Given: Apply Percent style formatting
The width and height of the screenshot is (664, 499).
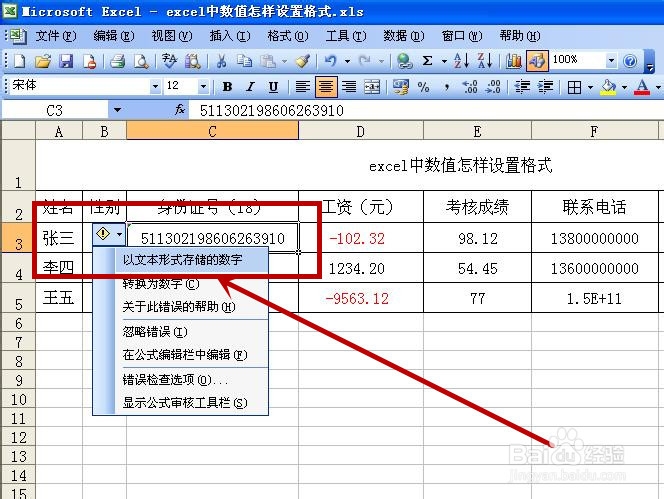Looking at the screenshot, I should pyautogui.click(x=423, y=87).
